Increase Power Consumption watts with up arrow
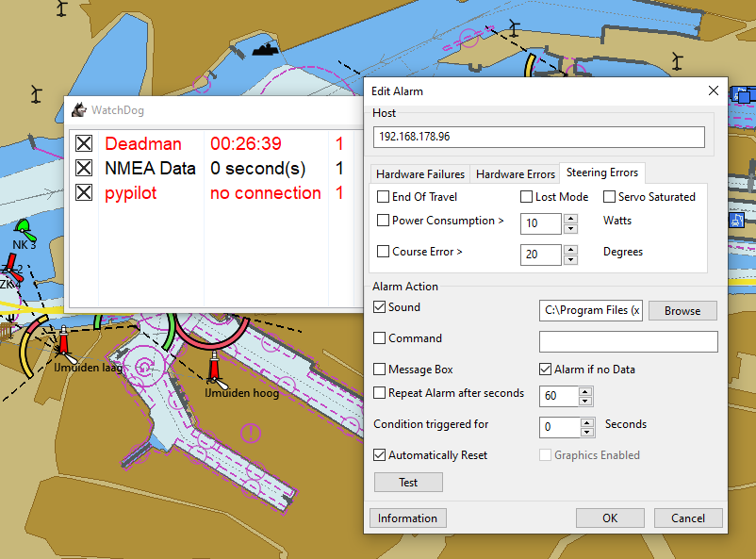 click(569, 219)
